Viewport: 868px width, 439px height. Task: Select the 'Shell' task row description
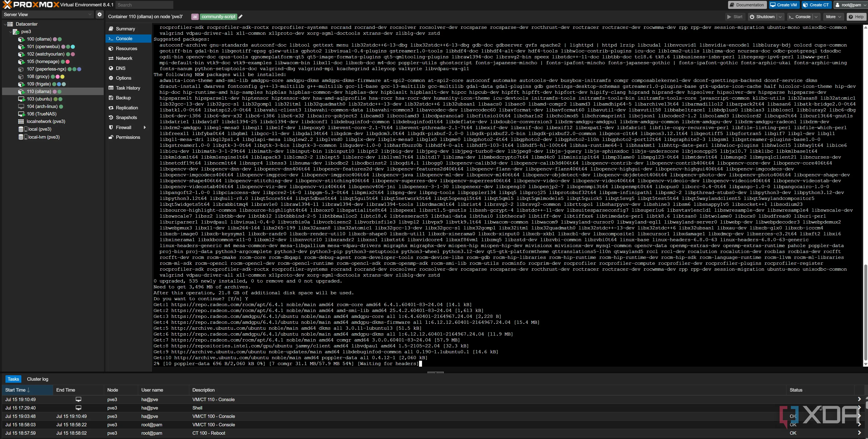pyautogui.click(x=197, y=408)
